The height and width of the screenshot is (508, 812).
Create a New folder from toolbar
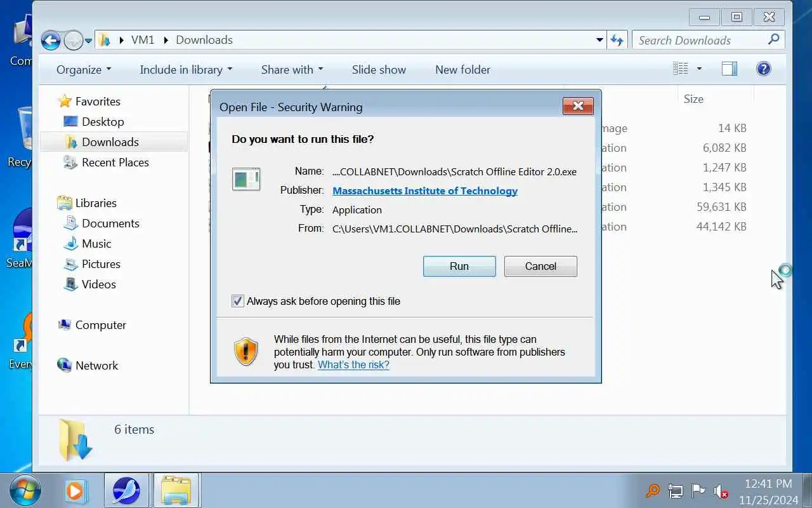click(x=462, y=69)
